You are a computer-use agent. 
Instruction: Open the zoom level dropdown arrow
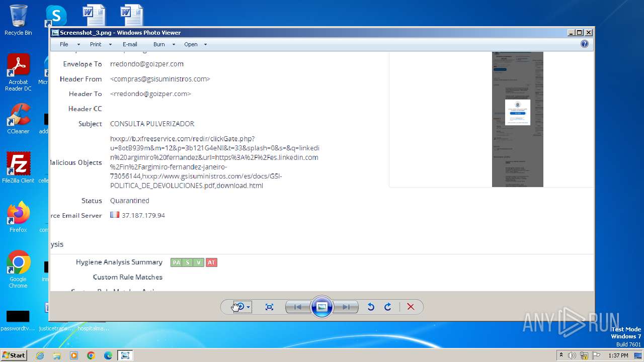click(x=248, y=307)
